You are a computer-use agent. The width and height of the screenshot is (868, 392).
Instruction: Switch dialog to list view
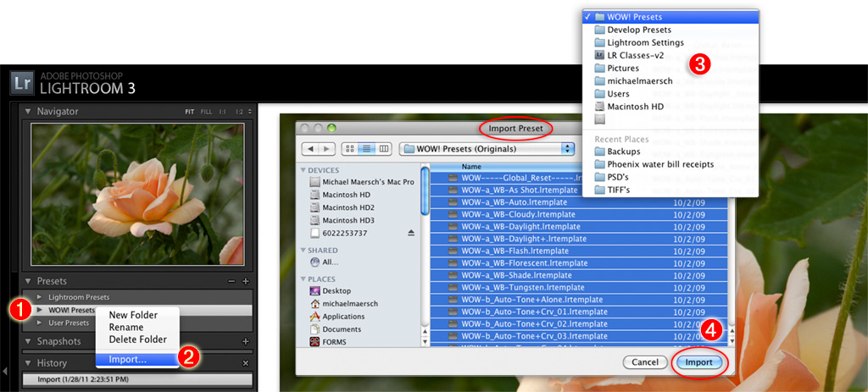(366, 149)
